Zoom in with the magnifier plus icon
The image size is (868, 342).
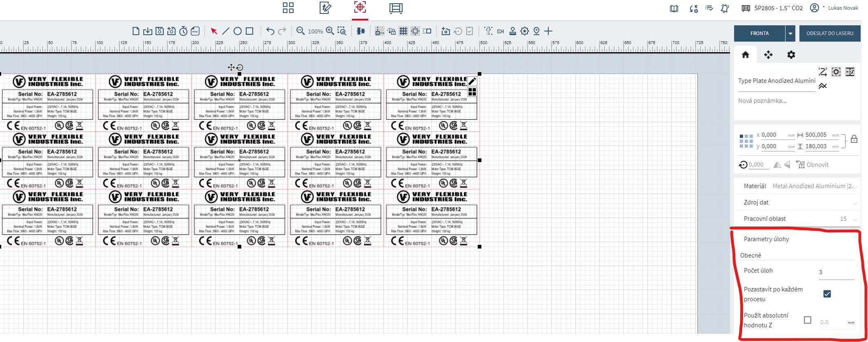[x=330, y=31]
